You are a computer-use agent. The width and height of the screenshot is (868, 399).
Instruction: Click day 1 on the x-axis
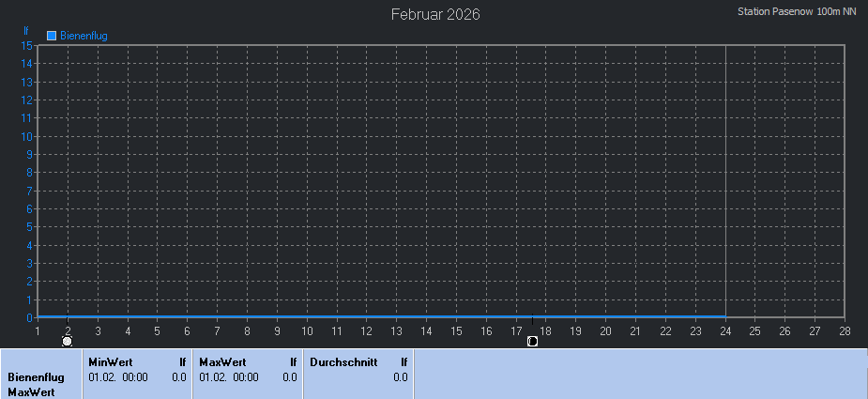(x=38, y=330)
